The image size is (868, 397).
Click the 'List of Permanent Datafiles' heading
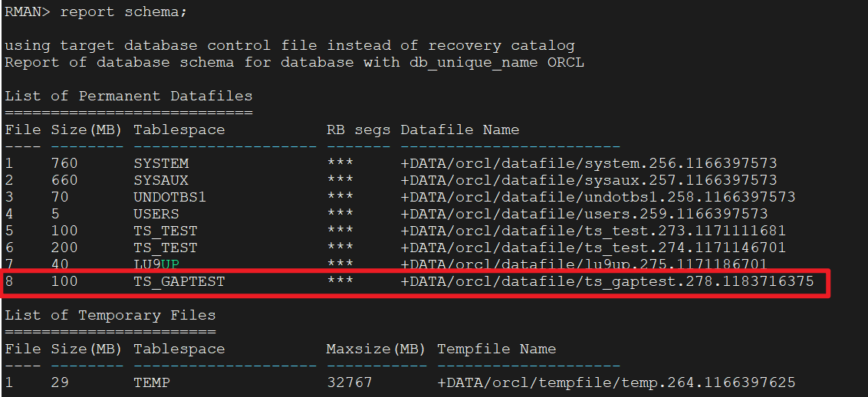coord(129,97)
